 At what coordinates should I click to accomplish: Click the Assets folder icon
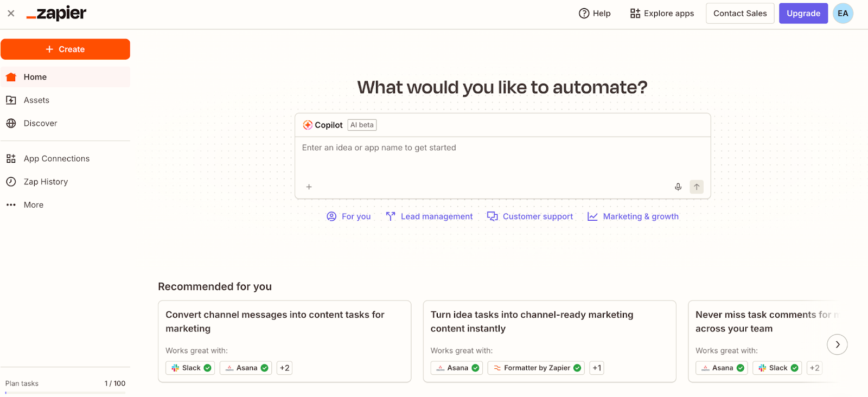(x=11, y=100)
